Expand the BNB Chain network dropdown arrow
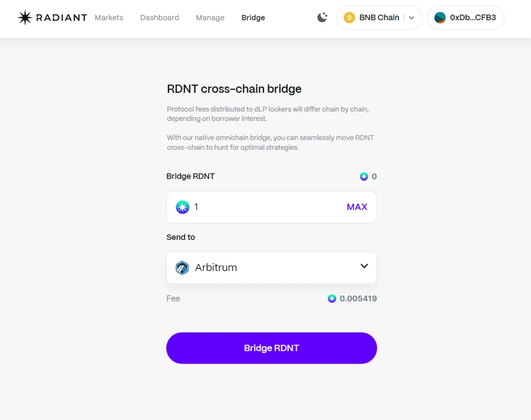 (x=412, y=18)
